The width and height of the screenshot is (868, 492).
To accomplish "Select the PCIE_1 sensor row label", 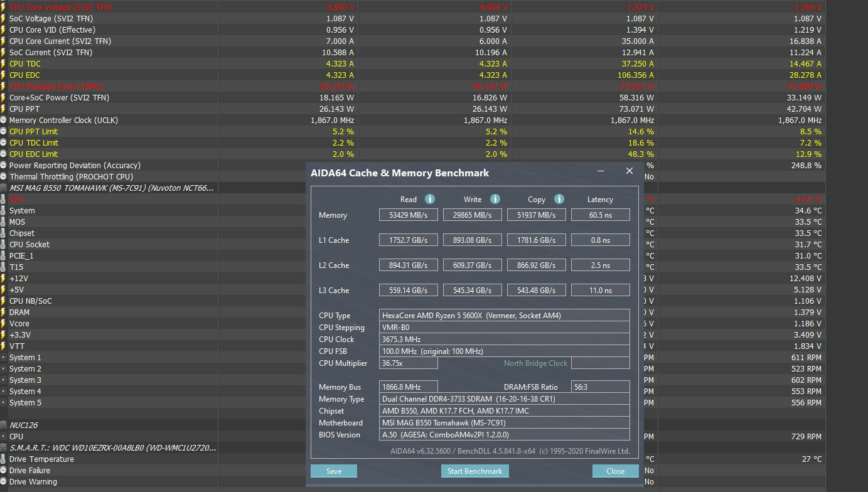I will point(21,256).
